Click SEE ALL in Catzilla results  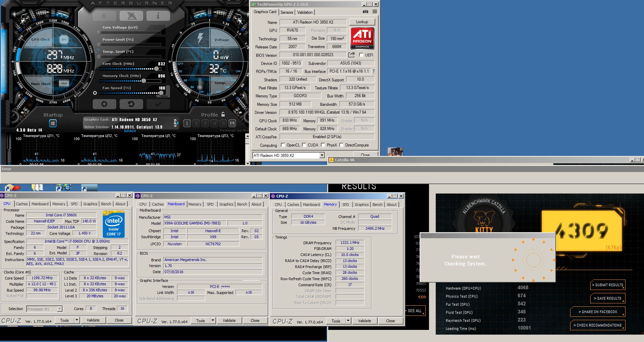pyautogui.click(x=415, y=311)
